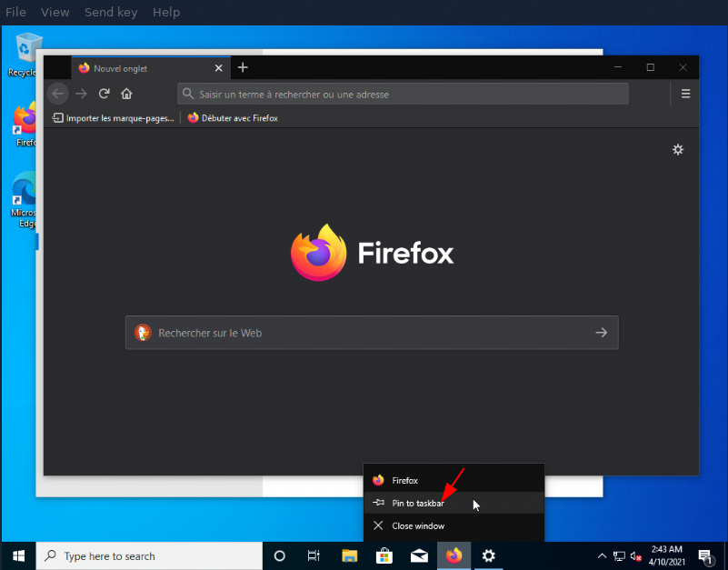
Task: Open the View menu of the viewer
Action: [x=55, y=12]
